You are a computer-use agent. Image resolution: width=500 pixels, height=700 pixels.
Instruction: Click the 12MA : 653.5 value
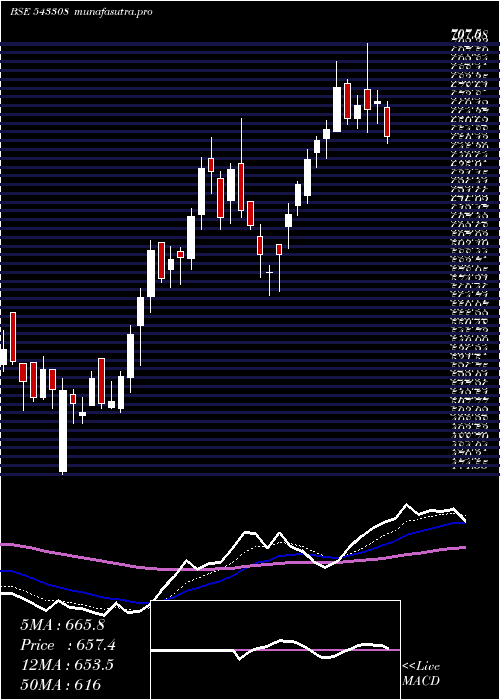pos(67,665)
